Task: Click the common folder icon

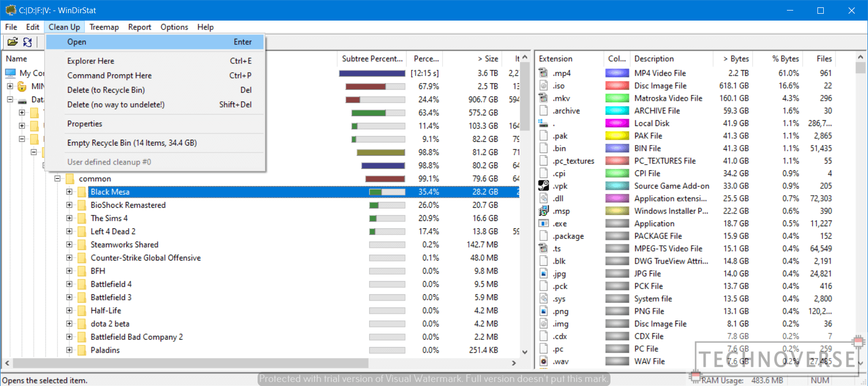Action: [71, 179]
